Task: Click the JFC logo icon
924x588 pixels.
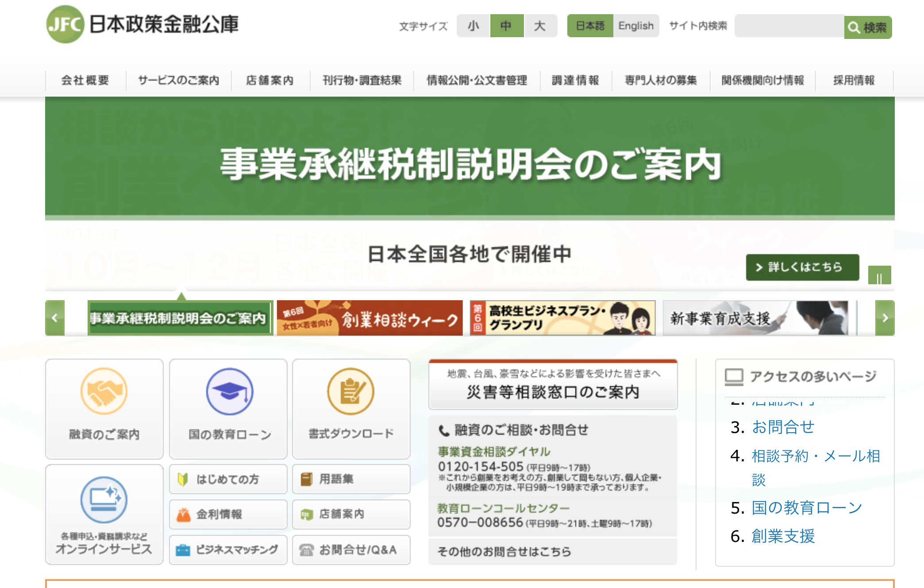Action: coord(65,24)
